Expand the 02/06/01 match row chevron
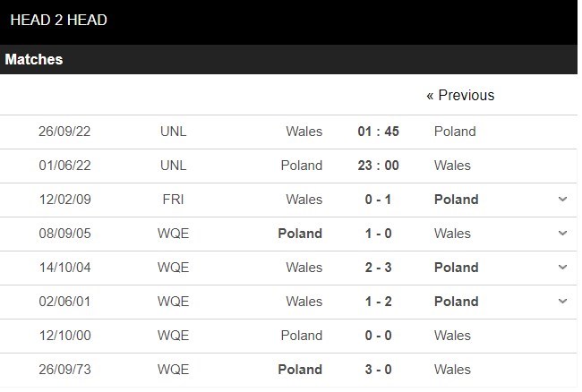The width and height of the screenshot is (582, 392). click(x=562, y=302)
